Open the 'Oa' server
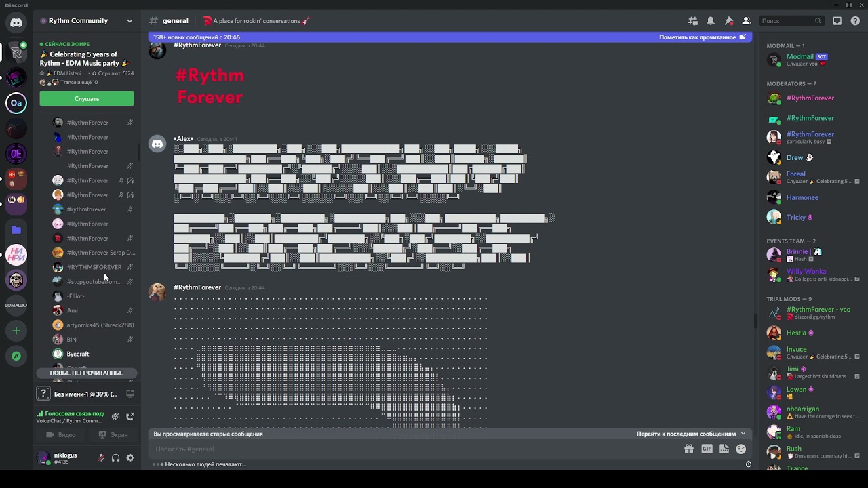This screenshot has width=868, height=488. click(x=16, y=103)
